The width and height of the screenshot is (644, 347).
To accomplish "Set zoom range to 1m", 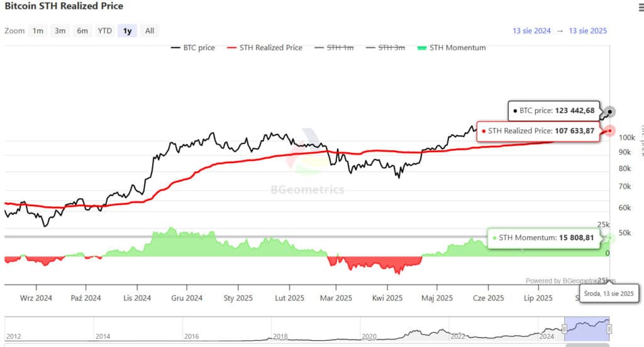I will [38, 31].
